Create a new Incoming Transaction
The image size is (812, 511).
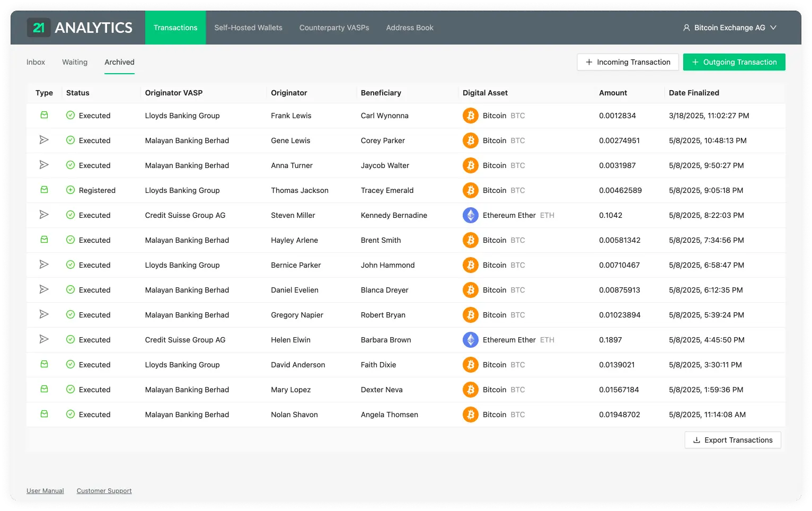[x=628, y=62]
